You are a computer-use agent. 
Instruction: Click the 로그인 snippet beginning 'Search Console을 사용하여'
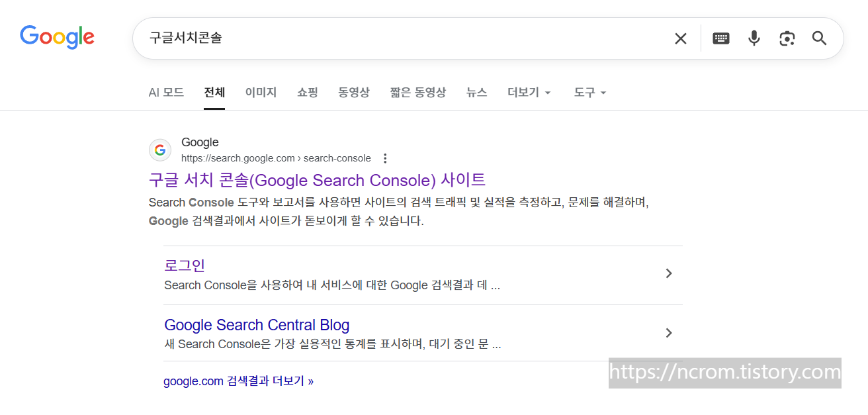tap(332, 285)
